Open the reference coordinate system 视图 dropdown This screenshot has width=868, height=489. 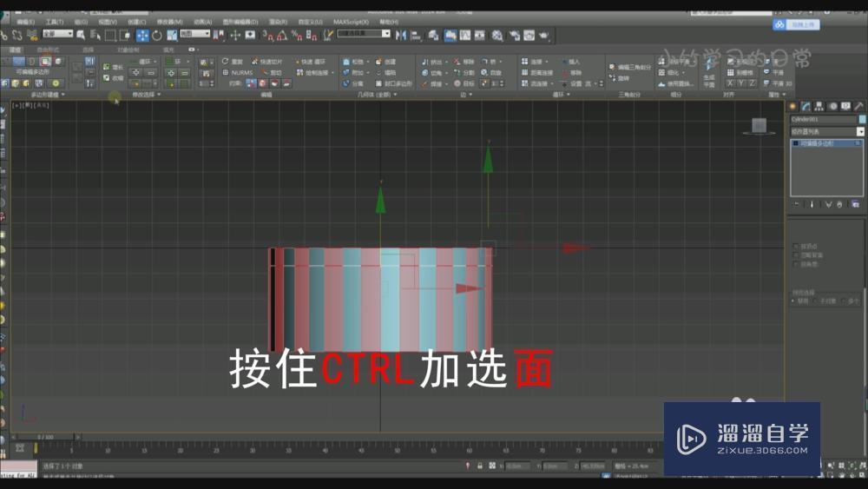tap(194, 34)
